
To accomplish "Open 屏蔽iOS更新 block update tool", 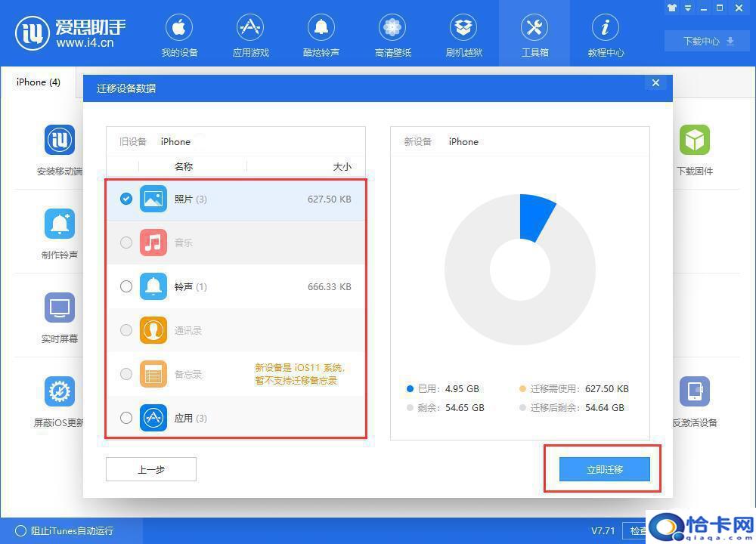I will click(x=59, y=402).
